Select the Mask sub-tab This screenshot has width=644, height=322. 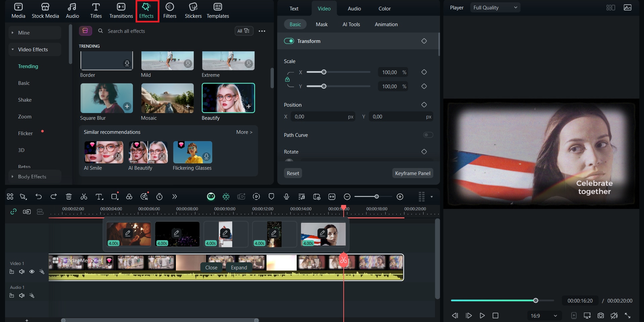[321, 24]
